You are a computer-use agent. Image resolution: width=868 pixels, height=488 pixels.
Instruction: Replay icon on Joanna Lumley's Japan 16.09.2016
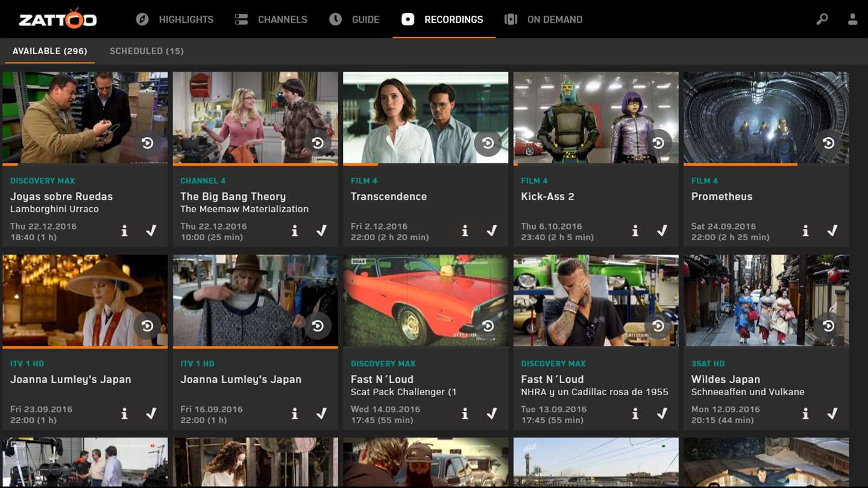[318, 326]
